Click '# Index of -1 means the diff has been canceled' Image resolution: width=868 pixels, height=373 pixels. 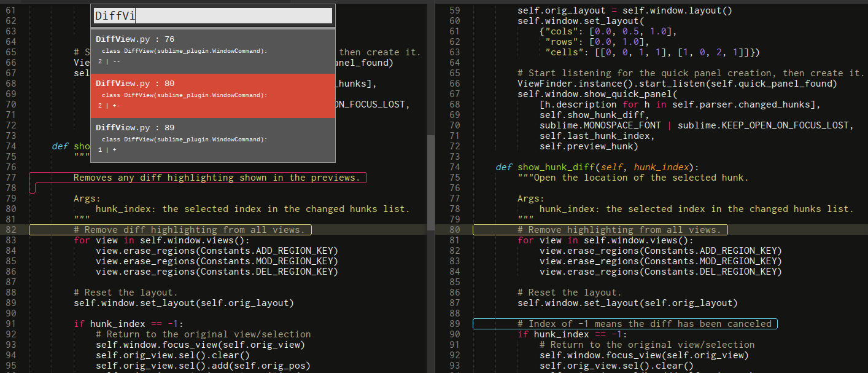(x=645, y=324)
